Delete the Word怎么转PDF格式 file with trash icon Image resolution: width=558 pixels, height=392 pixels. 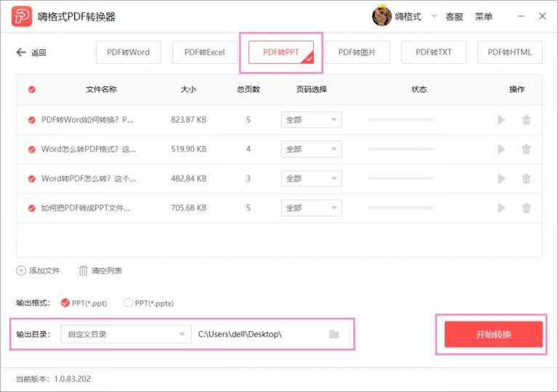(x=526, y=149)
